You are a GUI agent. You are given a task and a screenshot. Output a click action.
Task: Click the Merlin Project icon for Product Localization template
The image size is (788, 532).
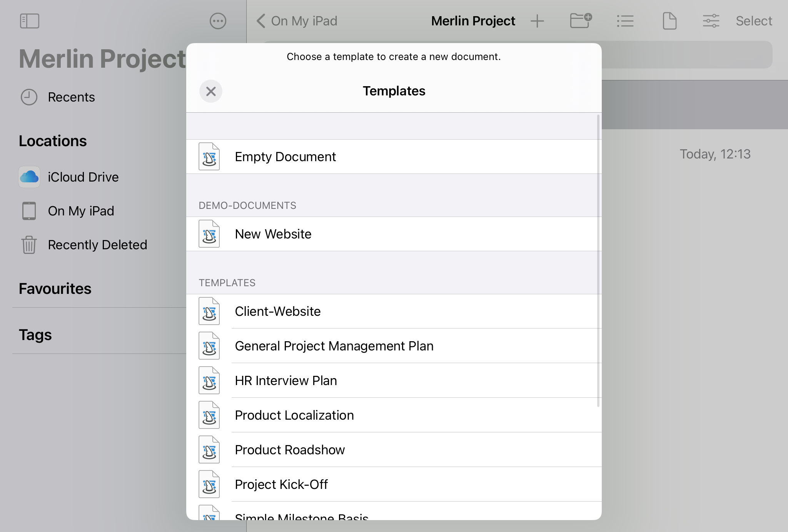209,415
